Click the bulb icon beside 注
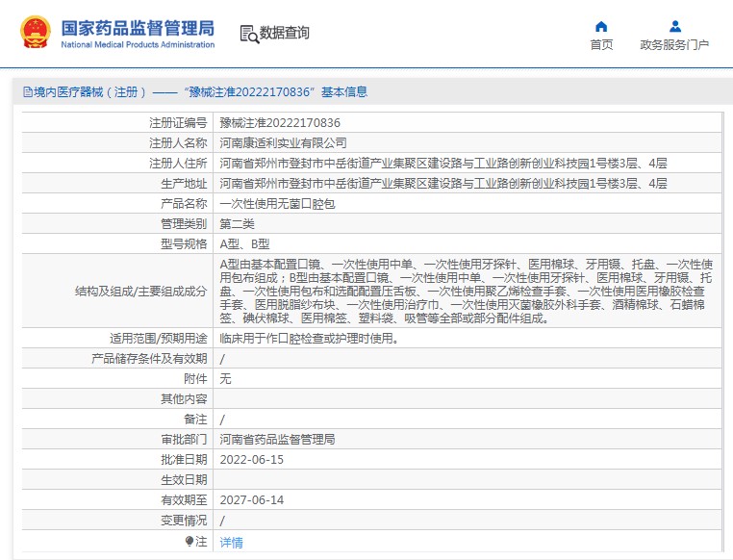This screenshot has width=733, height=560. [190, 542]
